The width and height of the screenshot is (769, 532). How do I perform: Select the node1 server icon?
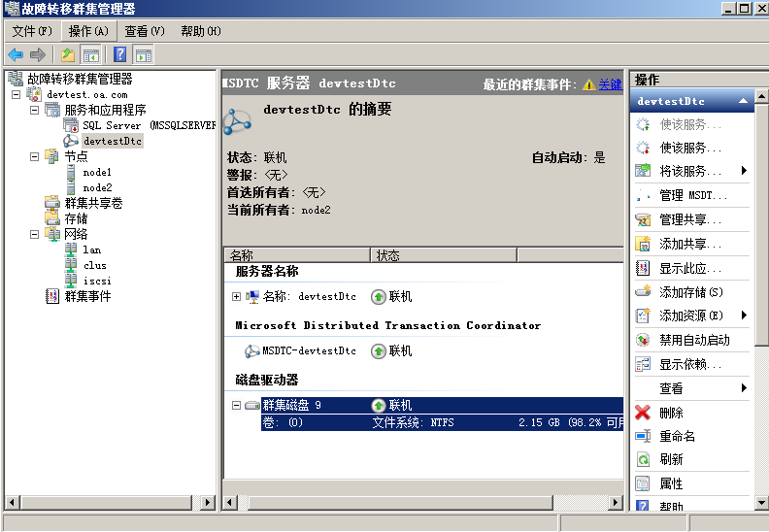tap(71, 172)
